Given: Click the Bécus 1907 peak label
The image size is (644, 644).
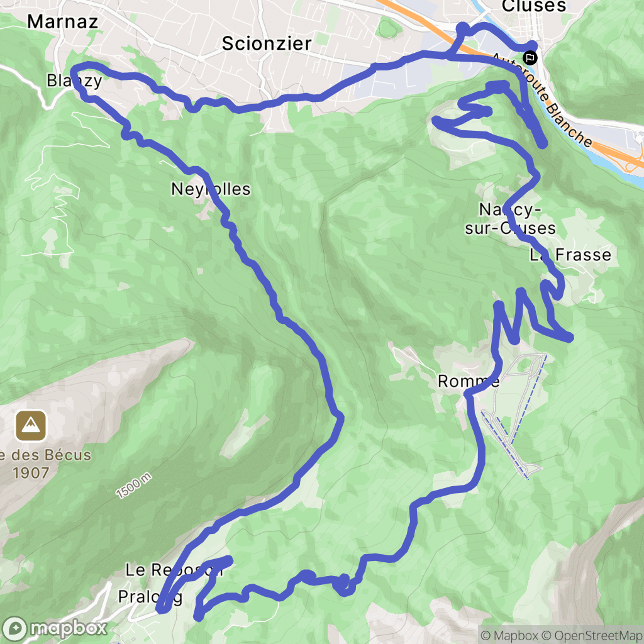Looking at the screenshot, I should pos(45,464).
